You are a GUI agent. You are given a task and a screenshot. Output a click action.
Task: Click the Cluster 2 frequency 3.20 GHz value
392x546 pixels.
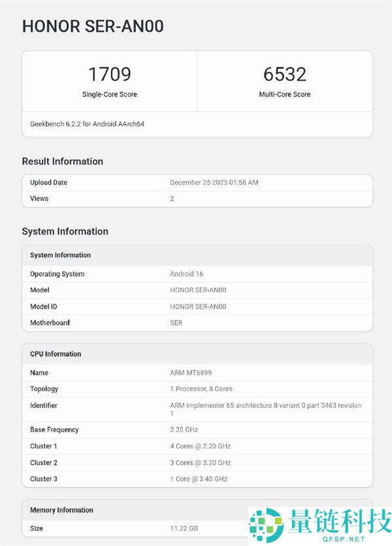tap(200, 462)
